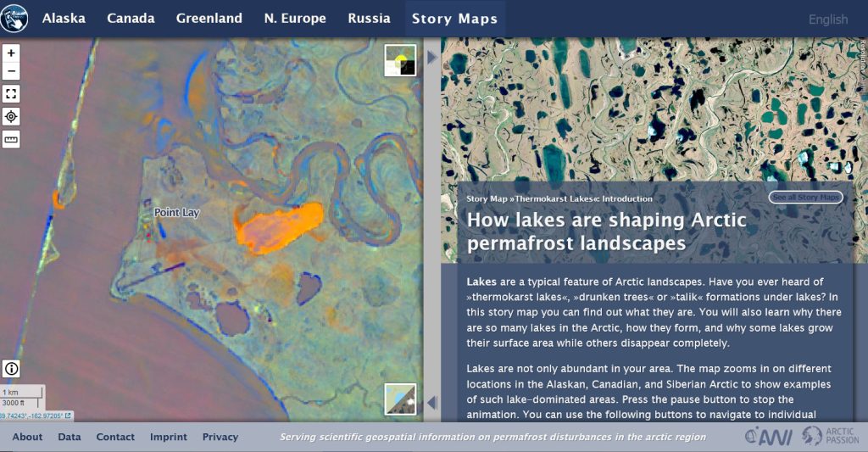Click the coordinates link below scale bar
The height and width of the screenshot is (452, 868).
pos(36,416)
